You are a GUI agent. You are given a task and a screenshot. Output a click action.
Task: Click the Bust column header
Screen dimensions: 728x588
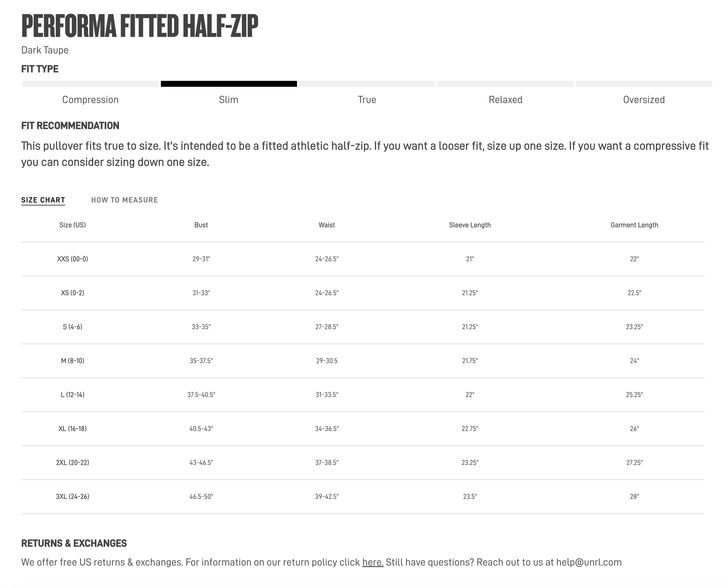201,225
